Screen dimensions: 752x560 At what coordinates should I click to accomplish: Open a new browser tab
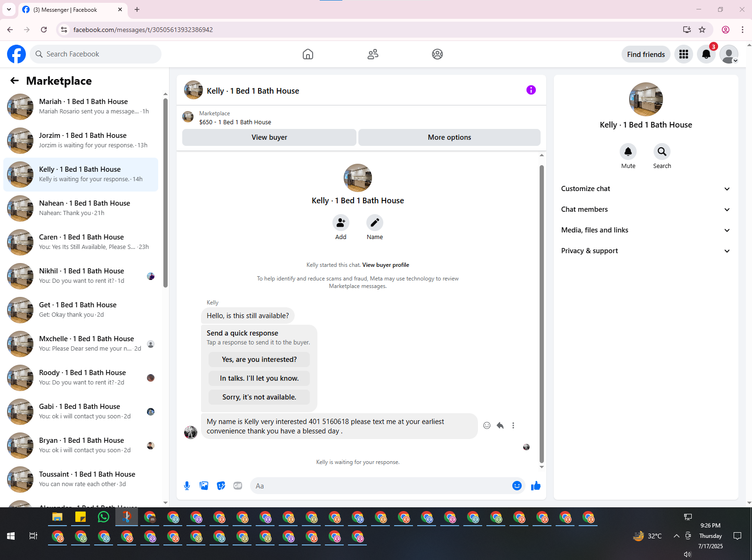point(137,9)
